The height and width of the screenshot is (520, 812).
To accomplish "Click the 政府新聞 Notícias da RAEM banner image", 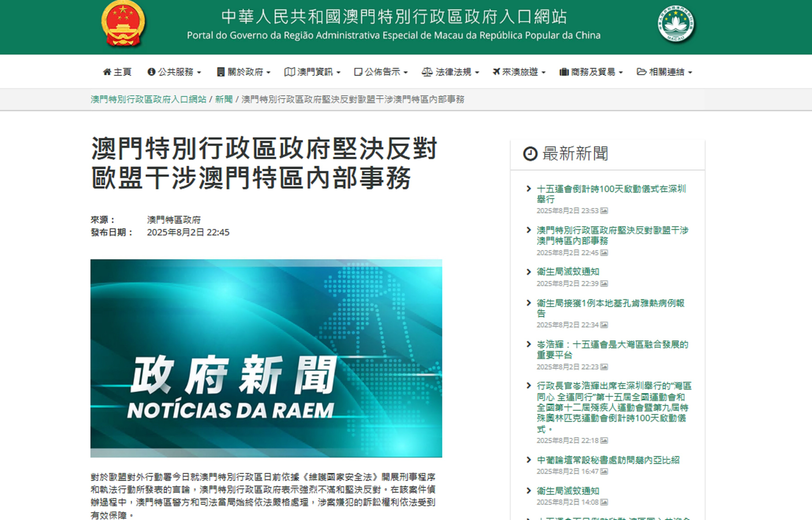I will [x=266, y=358].
